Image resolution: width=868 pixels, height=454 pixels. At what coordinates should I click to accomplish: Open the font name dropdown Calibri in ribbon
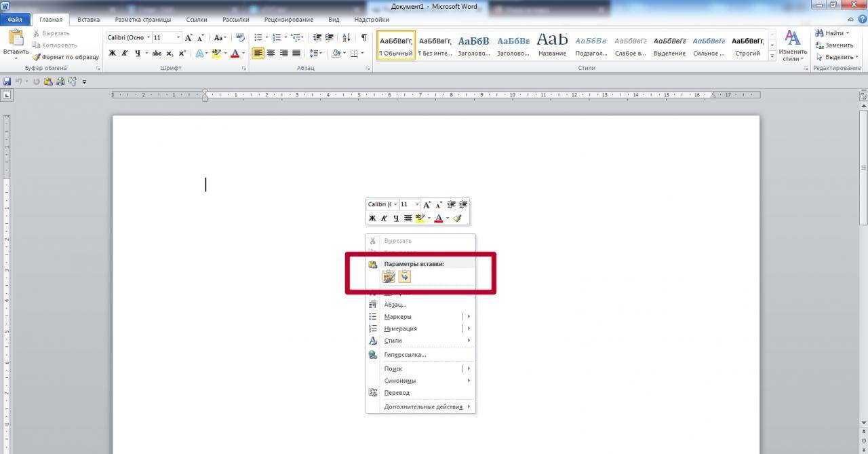pyautogui.click(x=128, y=37)
